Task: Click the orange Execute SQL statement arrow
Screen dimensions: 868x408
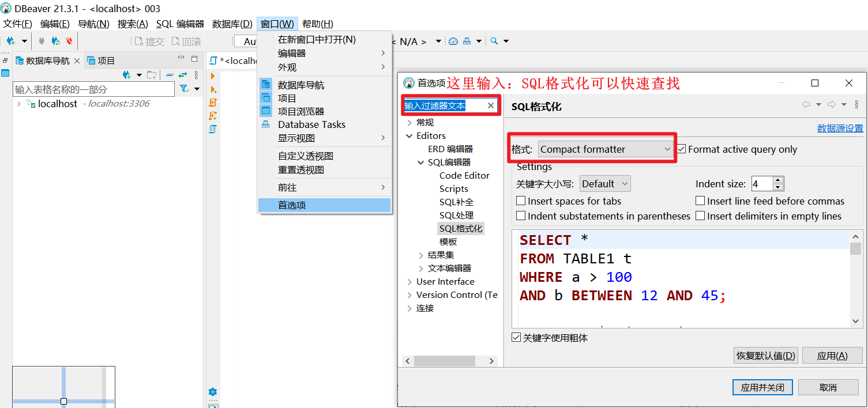Action: click(213, 76)
